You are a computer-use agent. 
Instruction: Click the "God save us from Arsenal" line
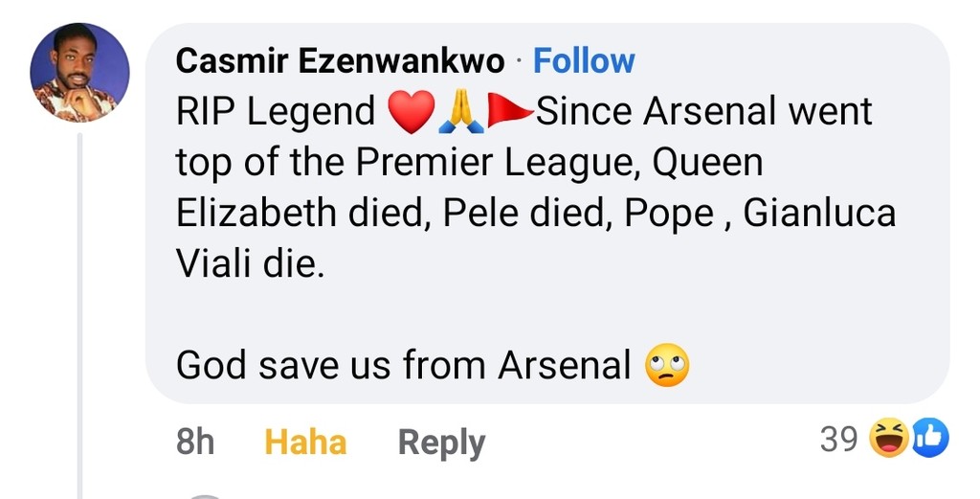(x=403, y=365)
